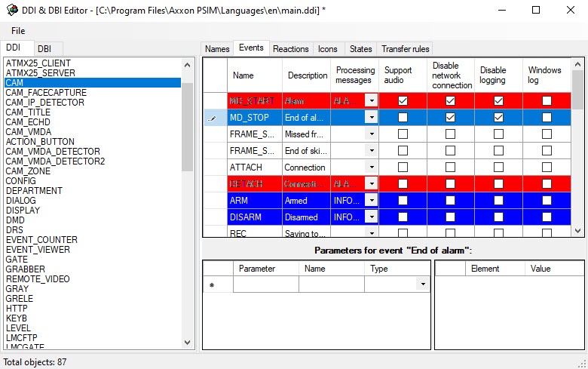Expand Processing messages dropdown for MD_STOP
The width and height of the screenshot is (588, 369).
pyautogui.click(x=371, y=118)
